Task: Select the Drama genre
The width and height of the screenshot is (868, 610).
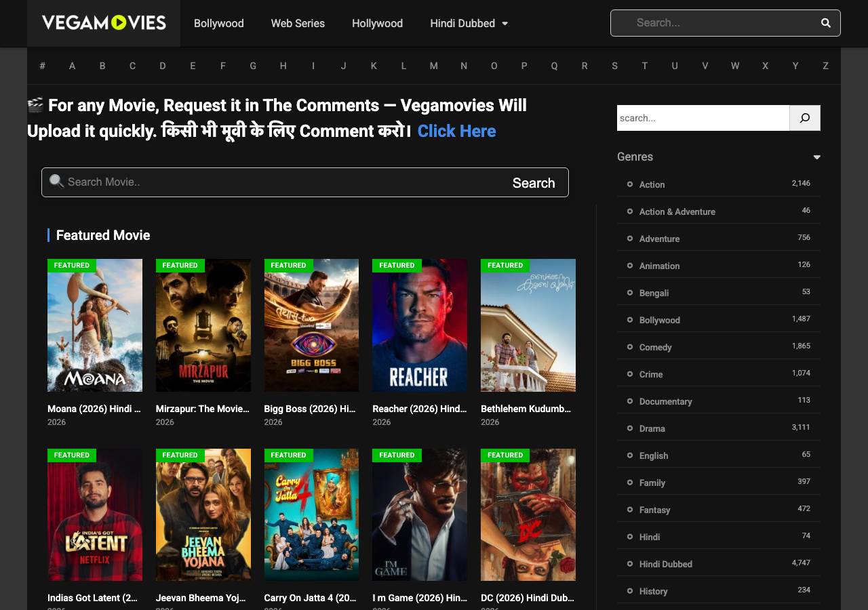Action: [652, 428]
